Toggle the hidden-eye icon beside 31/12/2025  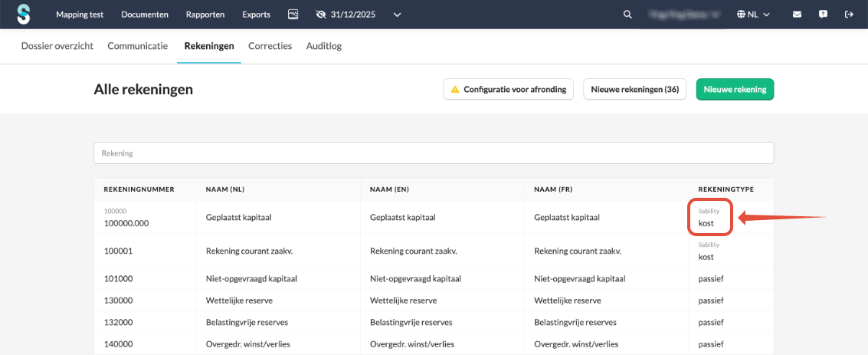[x=321, y=15]
